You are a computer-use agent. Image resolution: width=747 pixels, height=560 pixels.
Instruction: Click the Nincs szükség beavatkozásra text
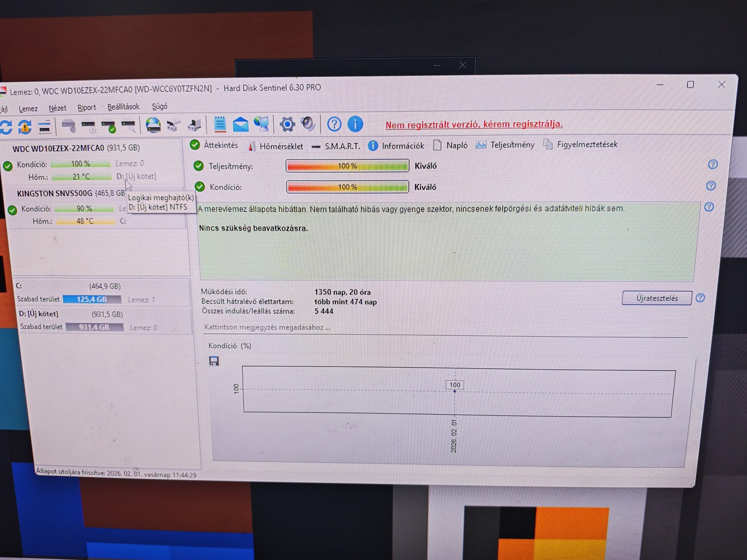pos(253,228)
